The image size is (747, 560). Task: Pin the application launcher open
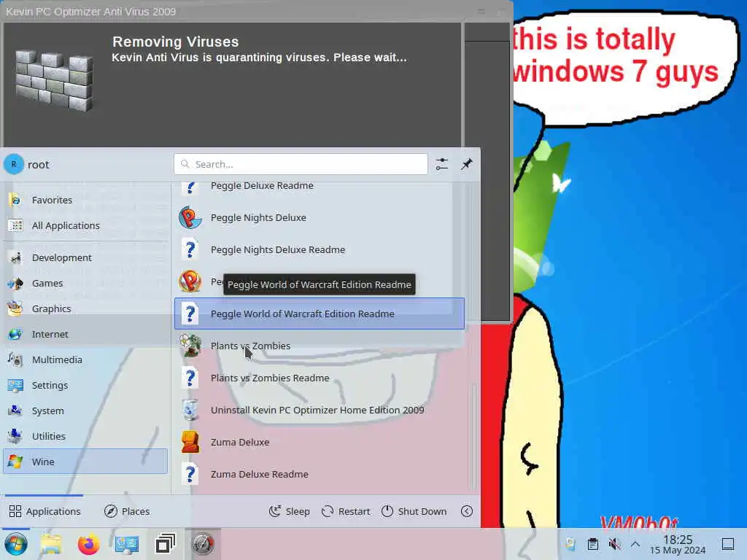[x=466, y=164]
